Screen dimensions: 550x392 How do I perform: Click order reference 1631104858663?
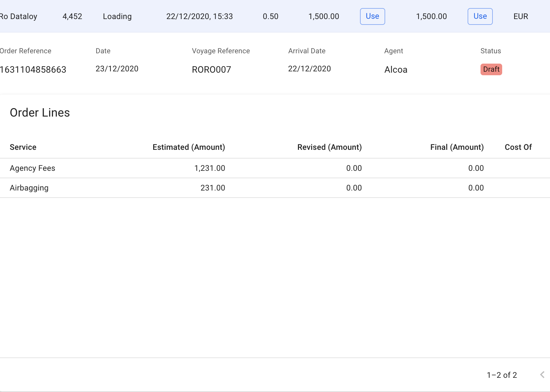[x=33, y=69]
